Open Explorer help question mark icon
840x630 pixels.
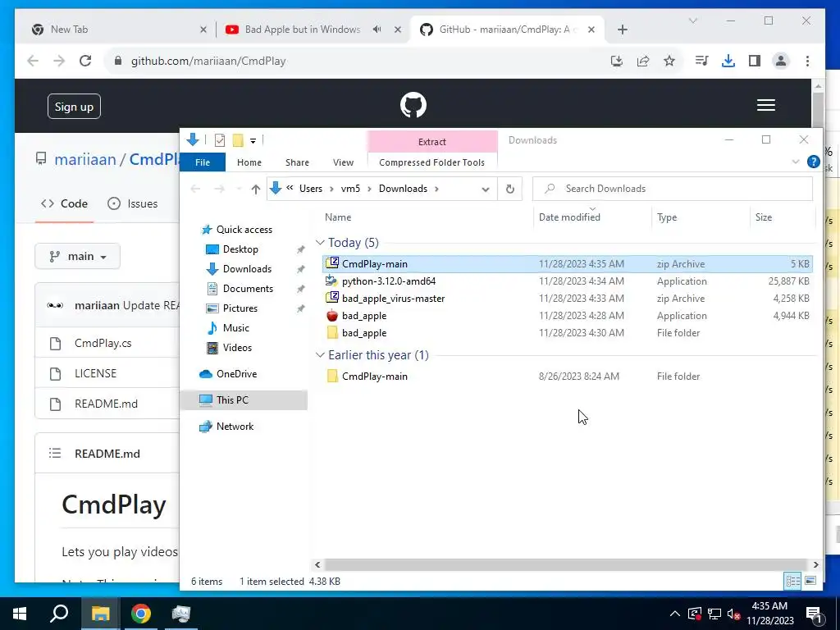tap(813, 162)
